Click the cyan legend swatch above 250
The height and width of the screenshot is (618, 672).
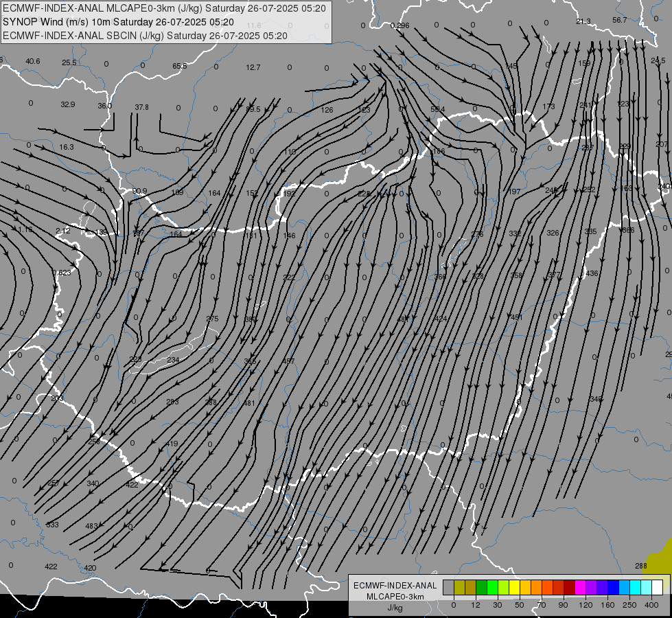635,587
